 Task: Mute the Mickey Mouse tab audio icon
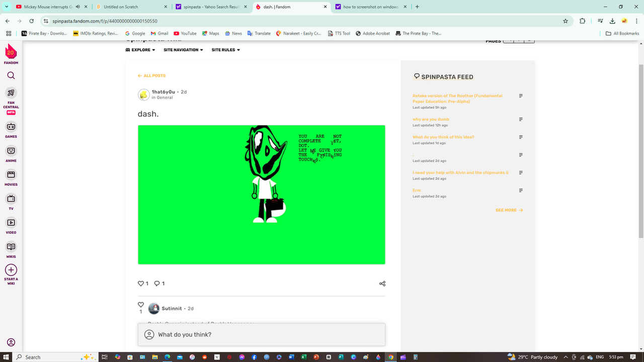(x=78, y=7)
